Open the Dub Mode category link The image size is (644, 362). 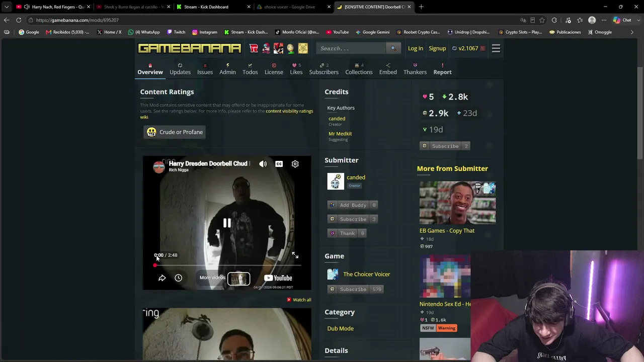(x=341, y=329)
